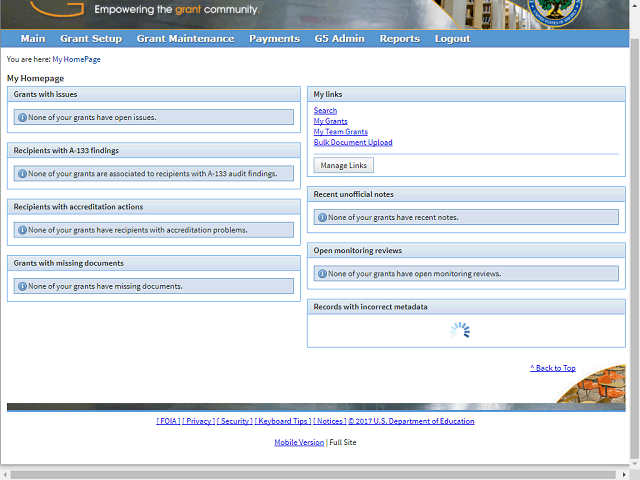This screenshot has width=640, height=480.
Task: Open the FOIA footer link
Action: point(168,421)
